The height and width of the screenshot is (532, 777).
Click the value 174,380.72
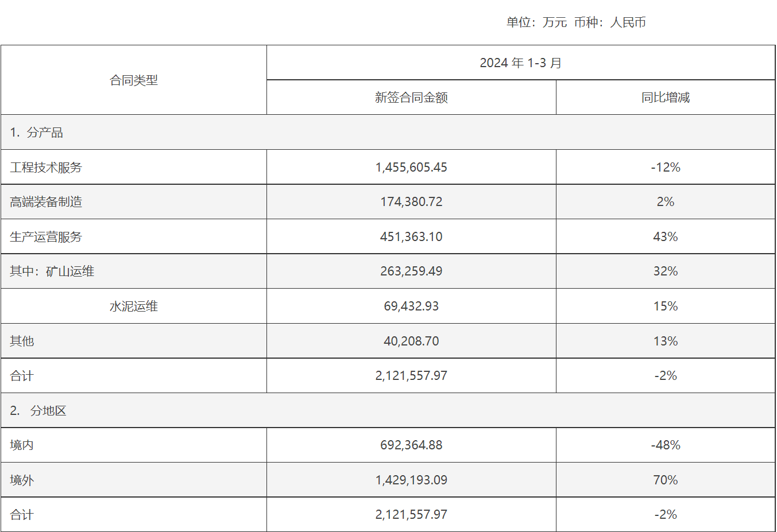click(x=411, y=202)
